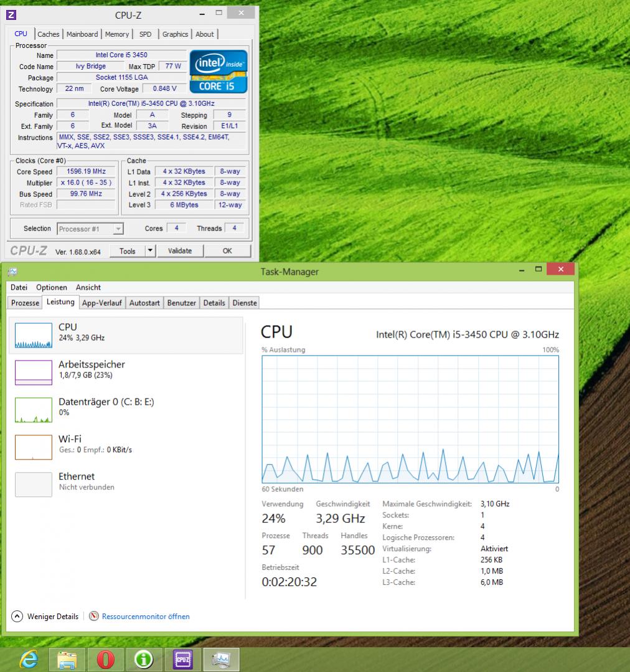The width and height of the screenshot is (630, 672).
Task: Click the Bus Speed value 99.76 MHz
Action: pyautogui.click(x=86, y=194)
